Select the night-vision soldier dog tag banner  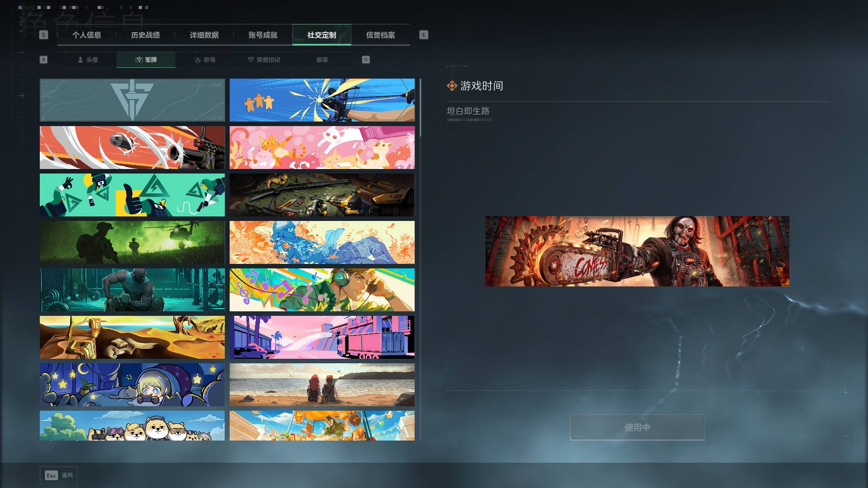point(132,243)
